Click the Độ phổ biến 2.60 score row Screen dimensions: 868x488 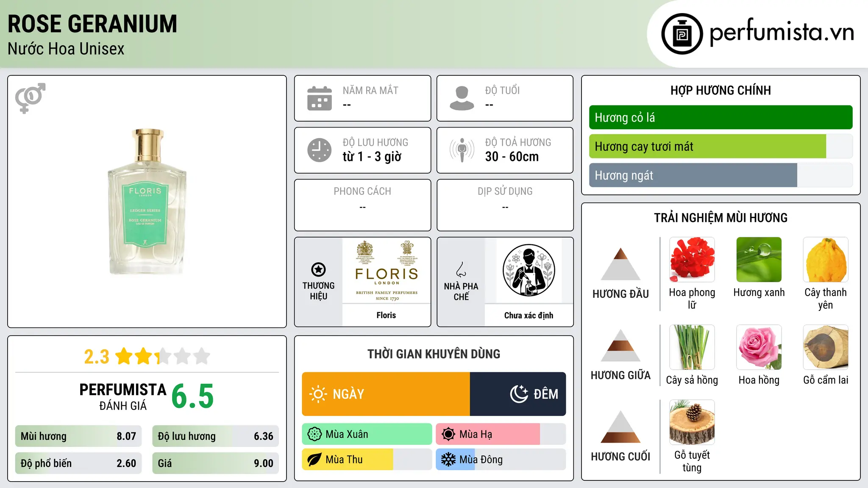78,463
